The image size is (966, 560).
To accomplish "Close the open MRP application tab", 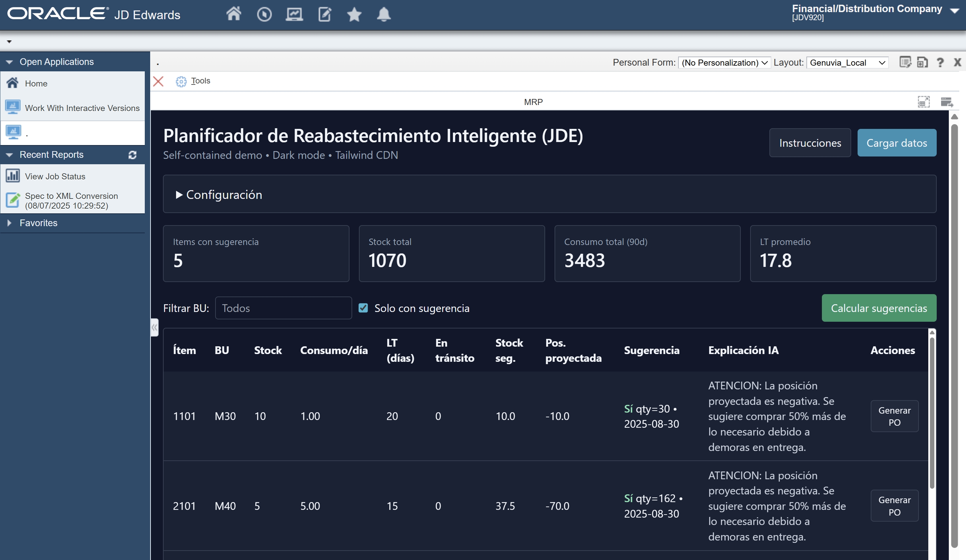I will pyautogui.click(x=158, y=81).
